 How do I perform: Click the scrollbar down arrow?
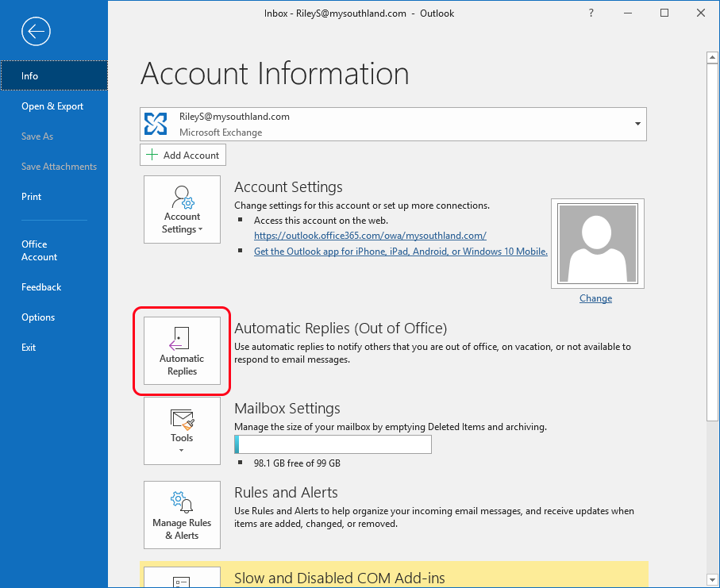click(x=712, y=579)
